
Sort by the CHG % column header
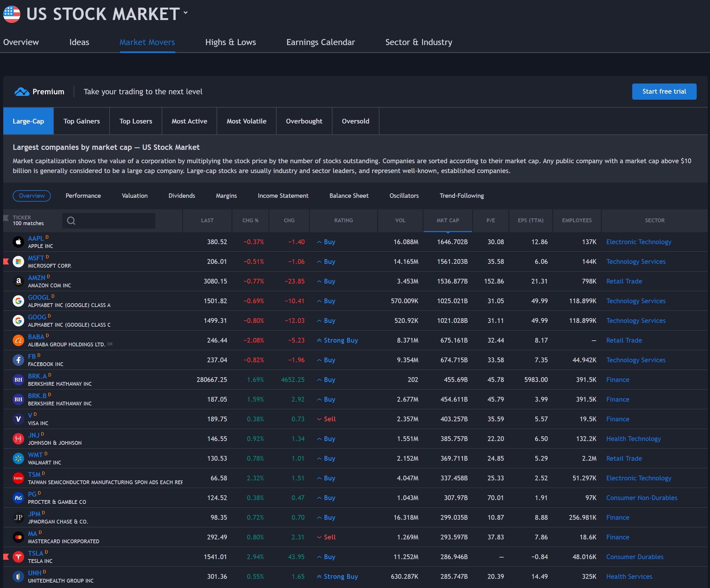tap(250, 220)
